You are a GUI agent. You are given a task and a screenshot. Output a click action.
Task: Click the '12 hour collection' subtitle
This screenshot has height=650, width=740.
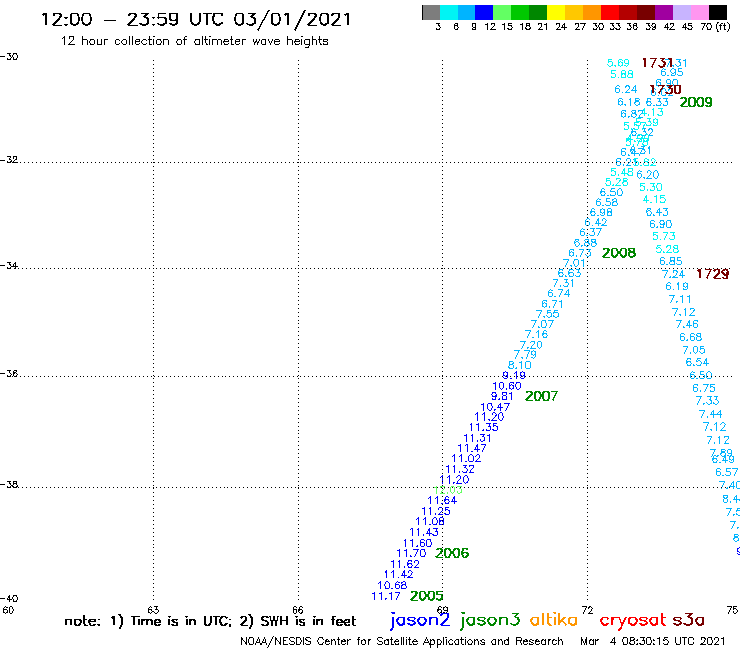pyautogui.click(x=194, y=41)
